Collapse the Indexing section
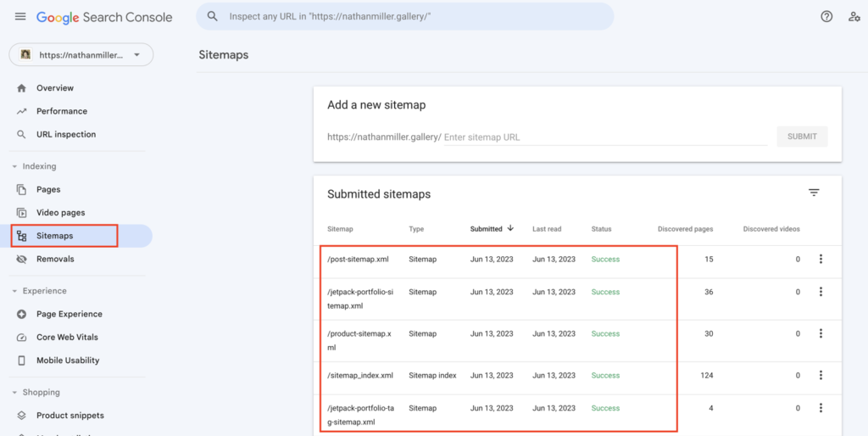This screenshot has width=868, height=436. tap(14, 167)
